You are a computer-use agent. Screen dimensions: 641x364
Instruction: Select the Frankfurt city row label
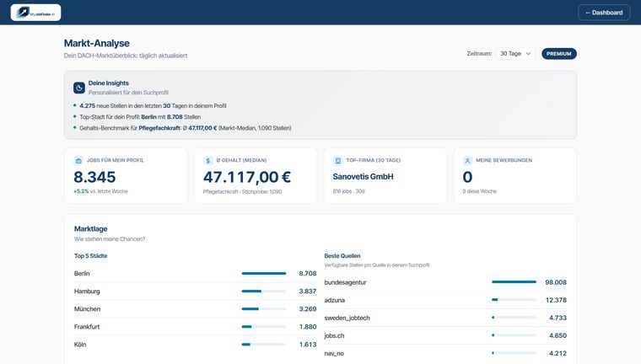pos(87,327)
